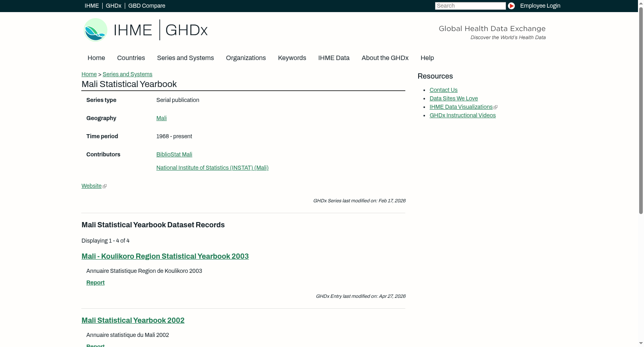The image size is (644, 347).
Task: Open Data Sites We Love link
Action: (454, 98)
